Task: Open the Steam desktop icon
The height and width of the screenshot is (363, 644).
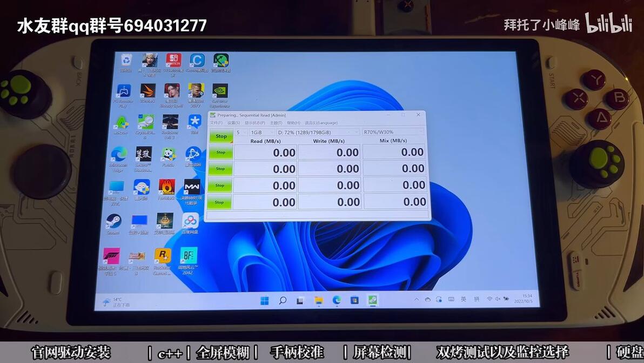Action: coord(113,225)
